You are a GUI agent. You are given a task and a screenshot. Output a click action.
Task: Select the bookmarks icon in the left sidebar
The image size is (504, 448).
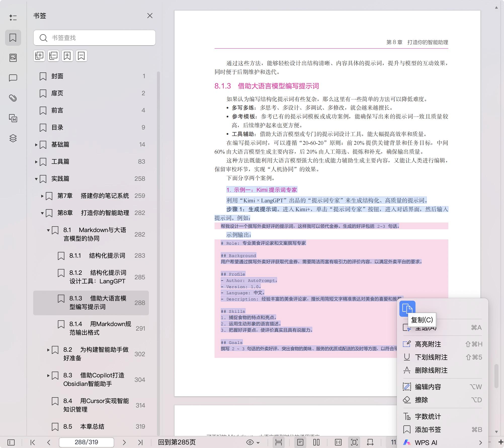tap(13, 38)
